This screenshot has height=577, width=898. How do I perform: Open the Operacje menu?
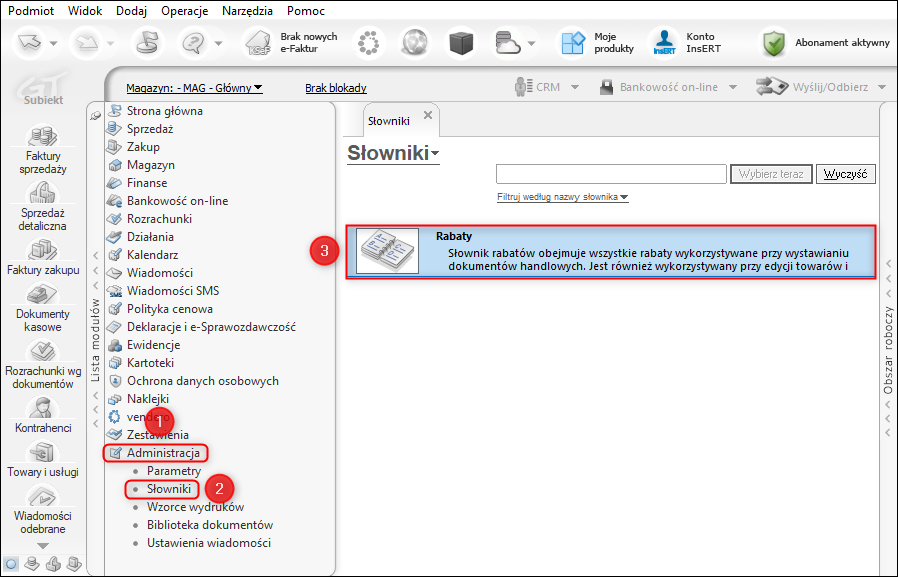[x=184, y=11]
